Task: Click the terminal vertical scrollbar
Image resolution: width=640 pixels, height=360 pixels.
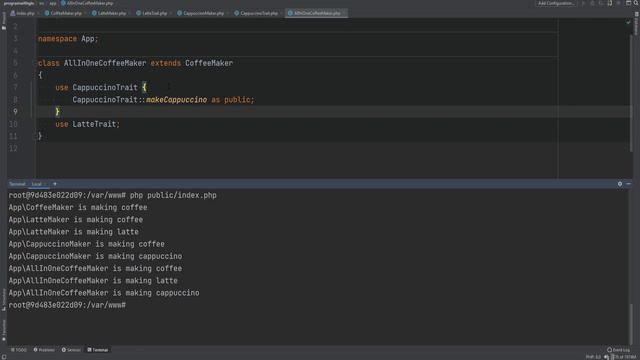Action: point(631,324)
